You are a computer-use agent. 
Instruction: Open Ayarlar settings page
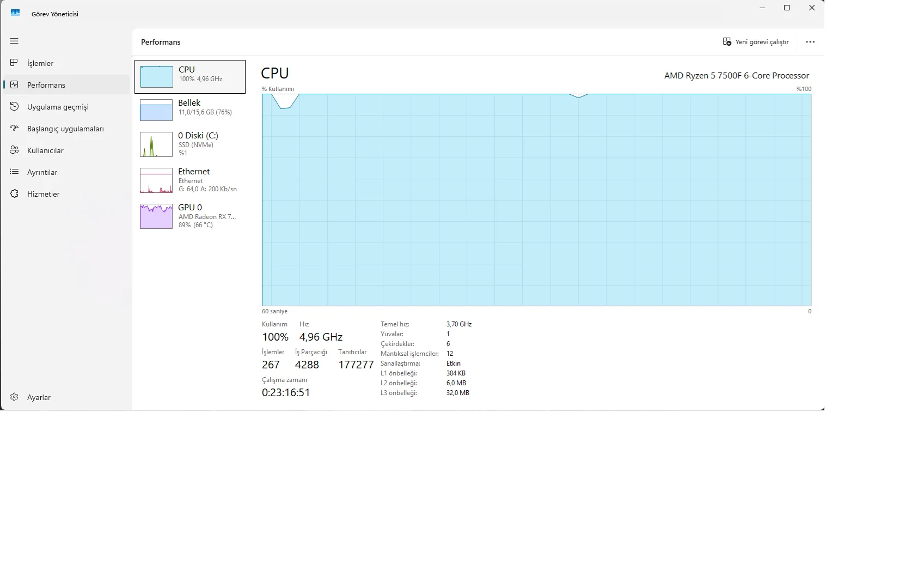tap(66, 397)
